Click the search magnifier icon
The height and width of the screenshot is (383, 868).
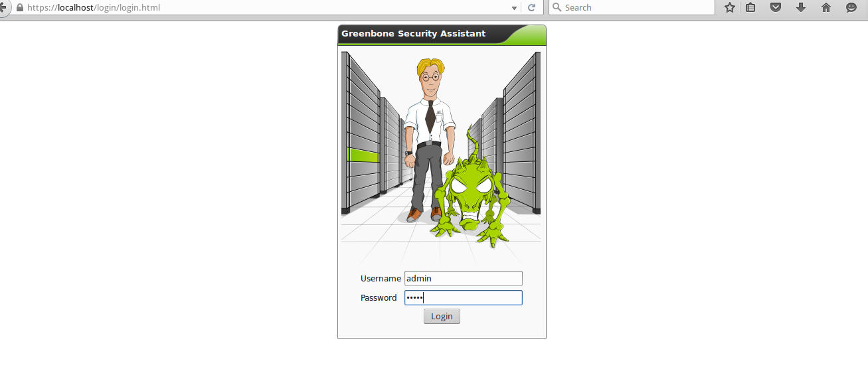point(557,7)
